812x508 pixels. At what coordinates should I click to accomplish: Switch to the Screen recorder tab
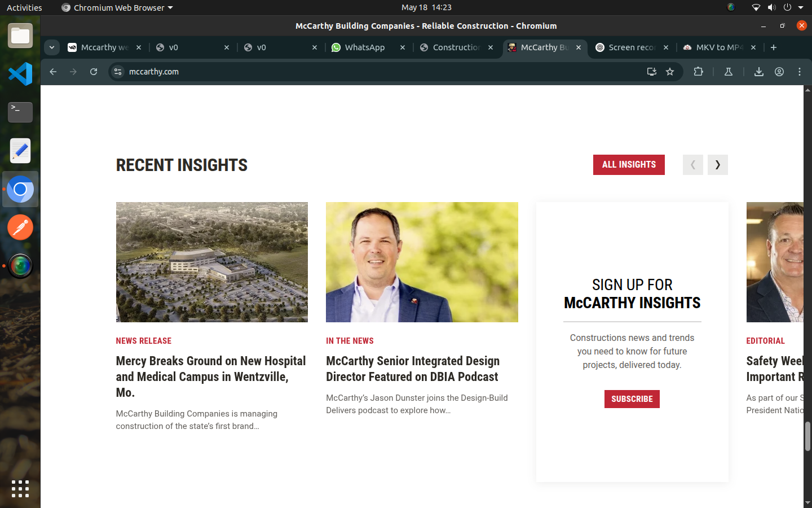(x=632, y=47)
